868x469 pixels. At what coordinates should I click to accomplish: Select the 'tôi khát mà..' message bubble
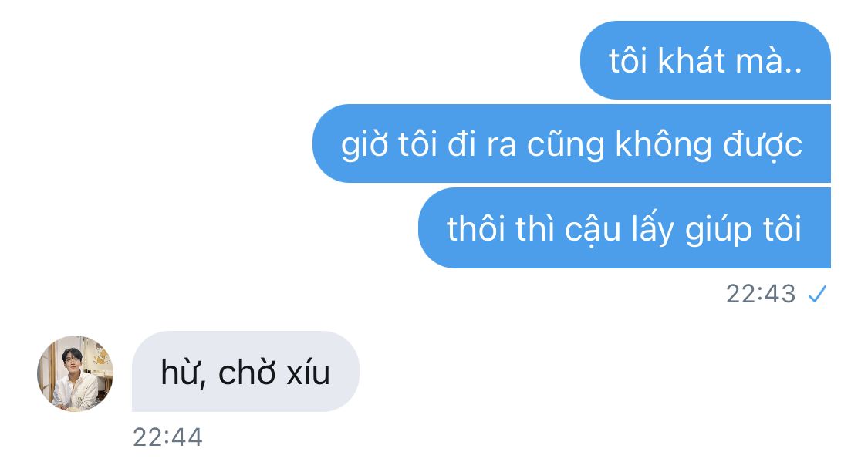(x=705, y=60)
